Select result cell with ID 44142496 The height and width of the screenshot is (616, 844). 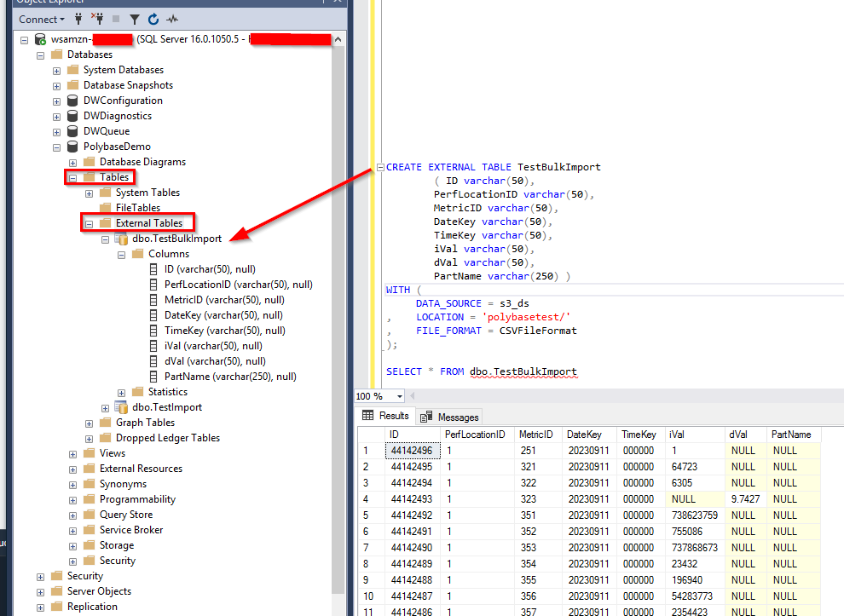[413, 451]
